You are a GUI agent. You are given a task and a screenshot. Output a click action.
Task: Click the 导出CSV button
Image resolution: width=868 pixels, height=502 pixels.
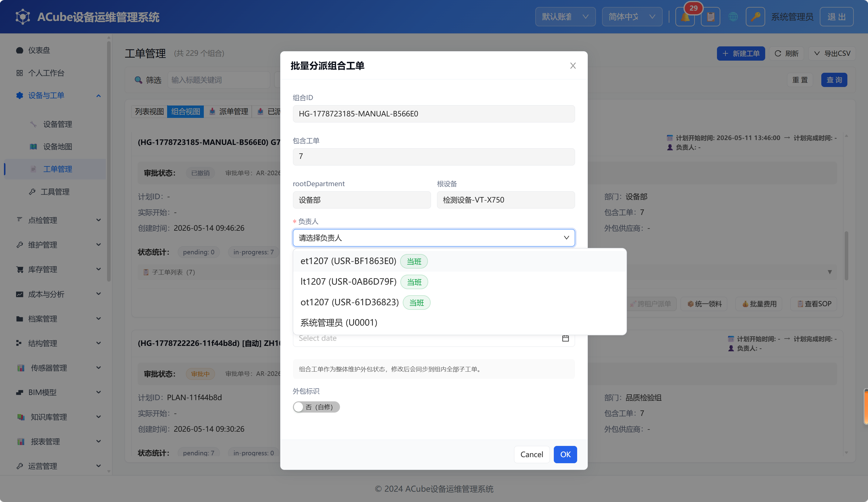(x=832, y=53)
